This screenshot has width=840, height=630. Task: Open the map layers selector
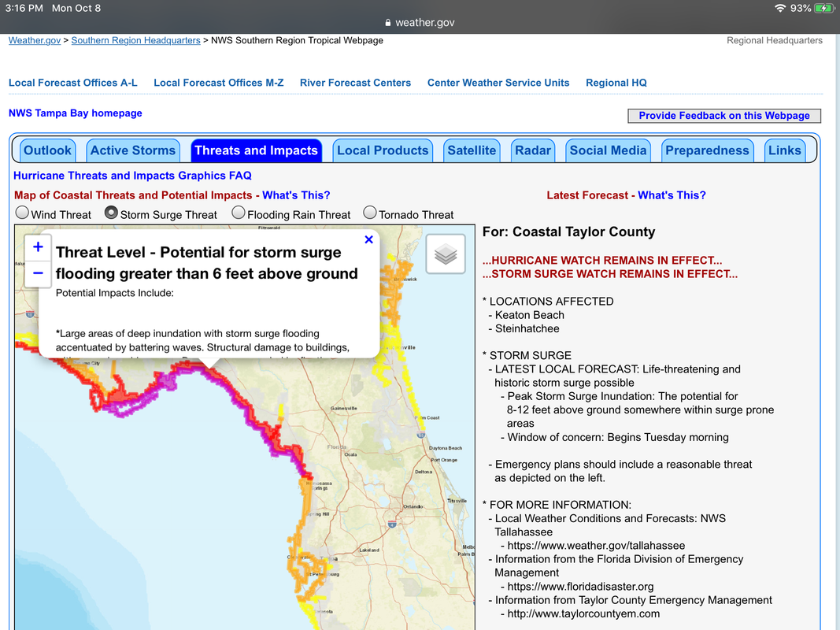(x=445, y=254)
